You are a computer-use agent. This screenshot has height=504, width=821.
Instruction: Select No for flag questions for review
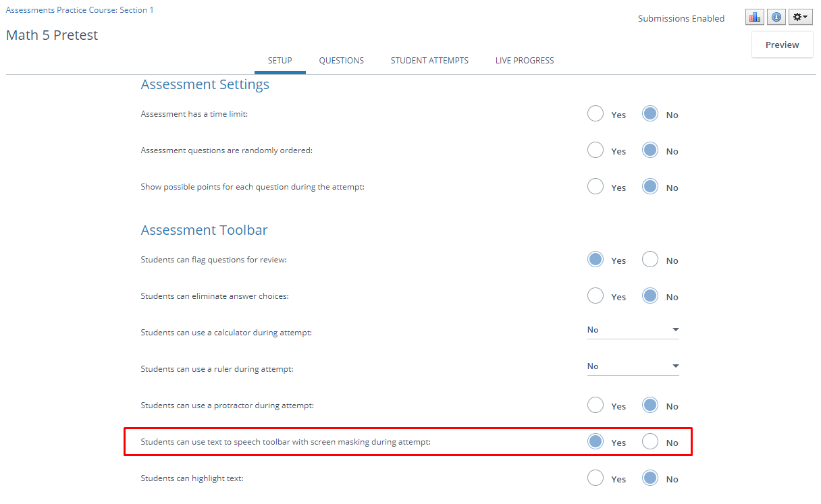pyautogui.click(x=650, y=260)
